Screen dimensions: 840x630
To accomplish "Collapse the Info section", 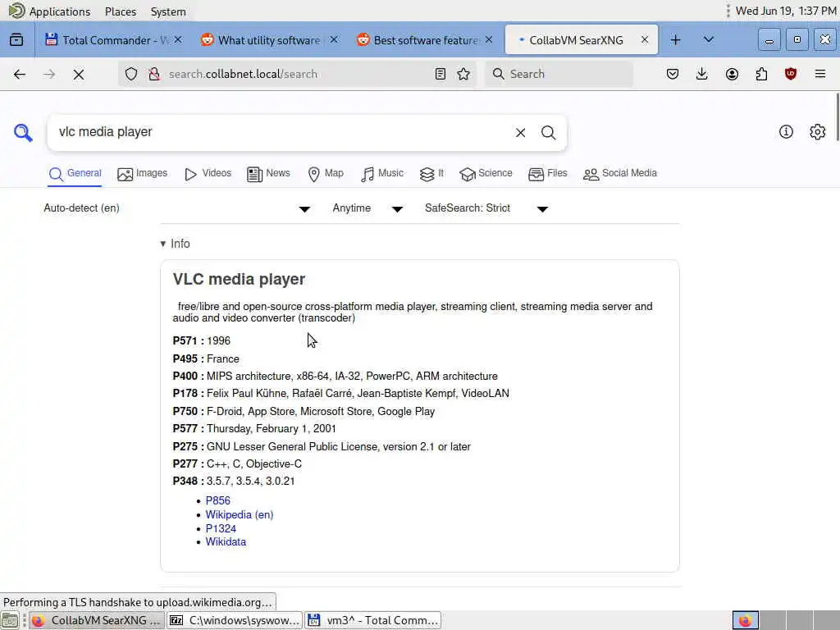I will coord(176,244).
